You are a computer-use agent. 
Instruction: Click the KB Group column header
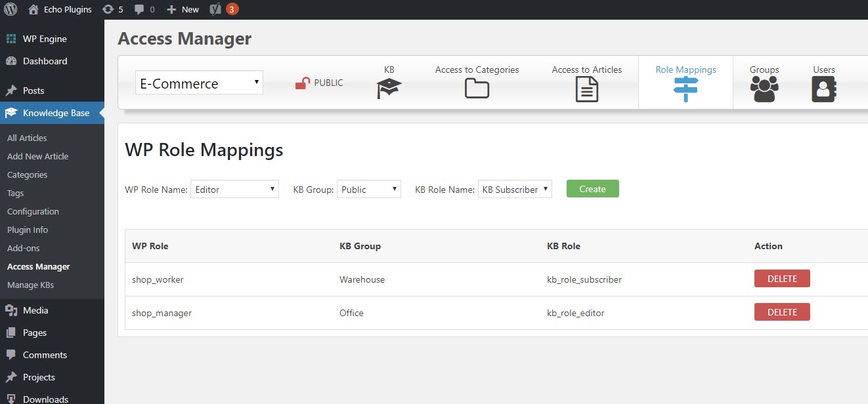360,246
